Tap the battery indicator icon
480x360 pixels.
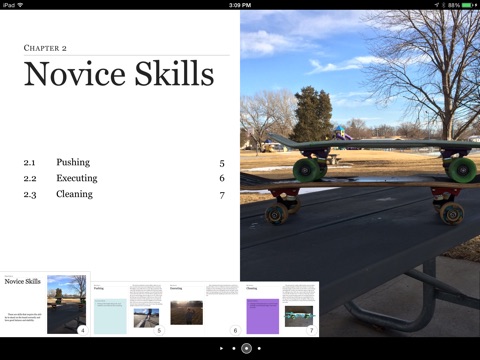[467, 5]
